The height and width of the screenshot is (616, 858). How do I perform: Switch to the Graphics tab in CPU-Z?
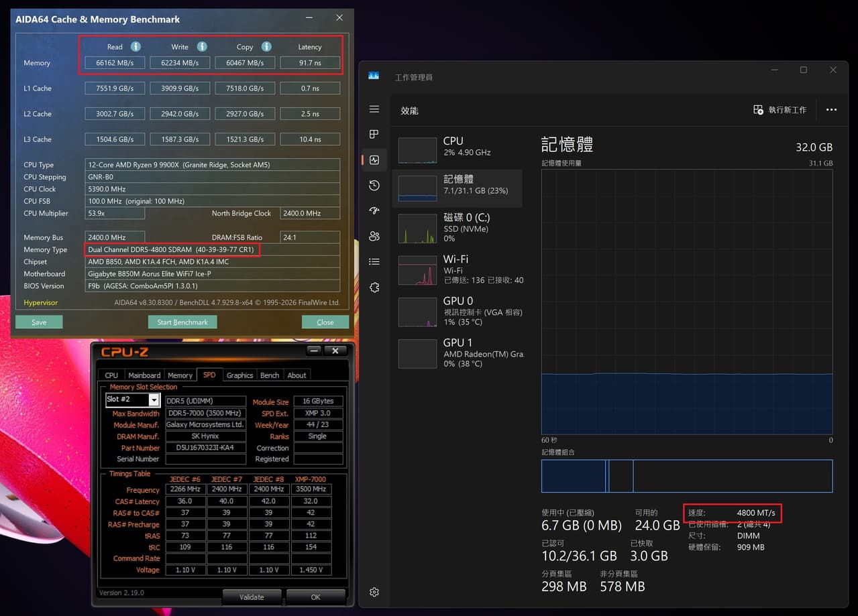click(x=239, y=375)
